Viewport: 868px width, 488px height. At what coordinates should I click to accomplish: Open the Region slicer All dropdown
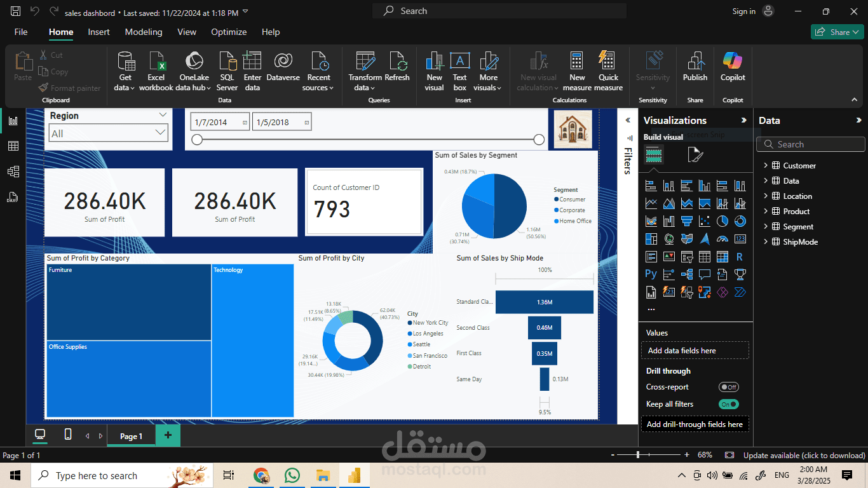[x=109, y=133]
